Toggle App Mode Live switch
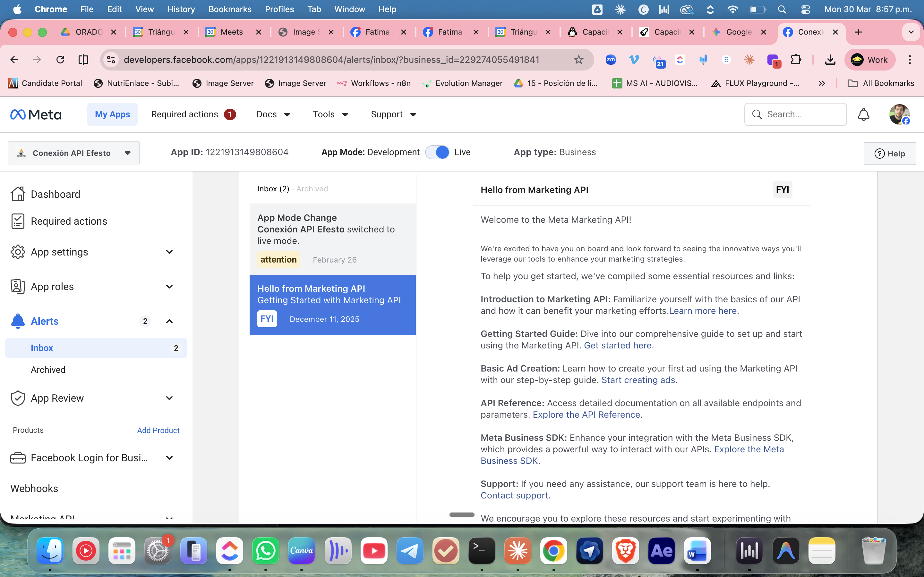 438,152
